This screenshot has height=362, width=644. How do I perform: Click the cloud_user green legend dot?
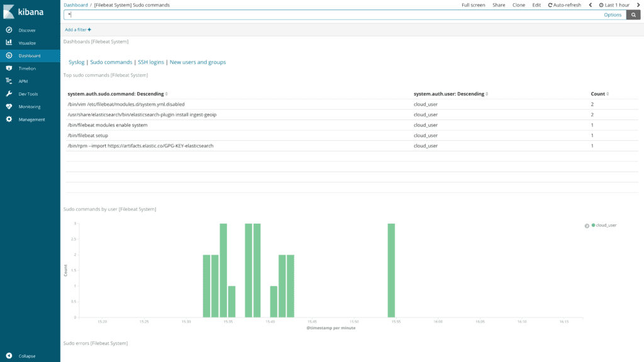coord(593,225)
